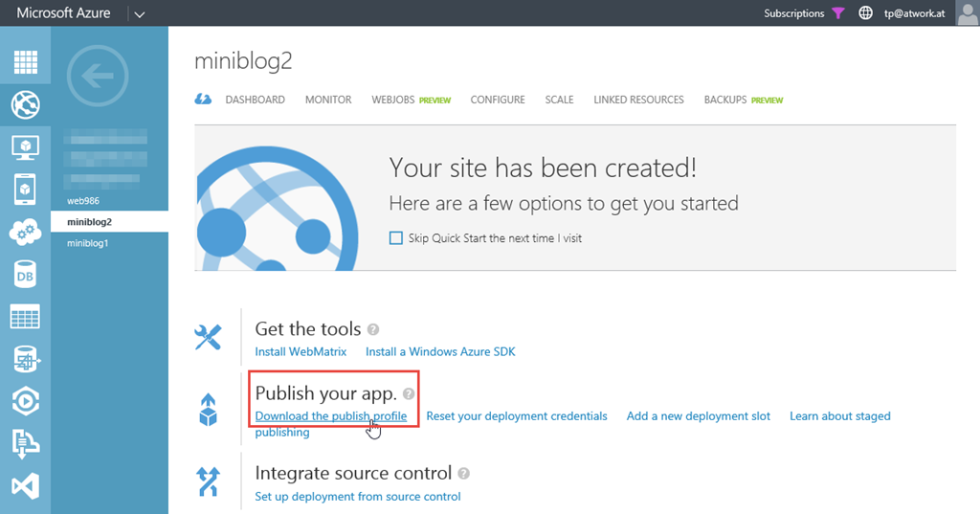The height and width of the screenshot is (514, 980).
Task: Open the DASHBOARD tab
Action: [x=255, y=101]
